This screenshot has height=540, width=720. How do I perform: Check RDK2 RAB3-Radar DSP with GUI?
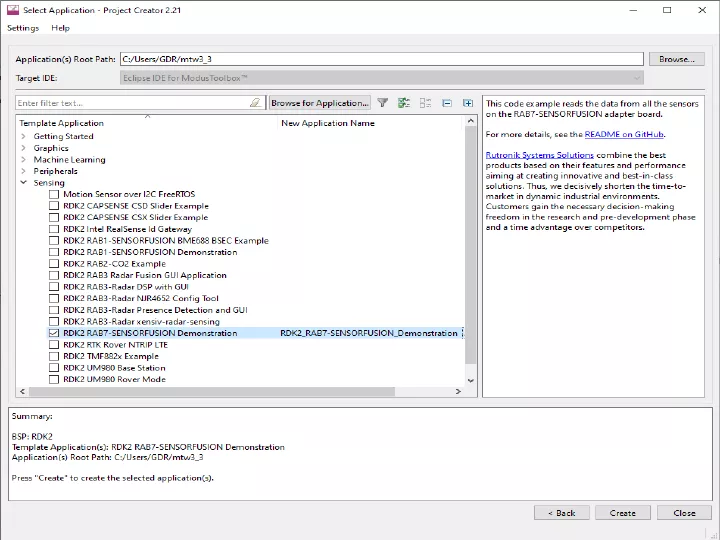pyautogui.click(x=54, y=287)
